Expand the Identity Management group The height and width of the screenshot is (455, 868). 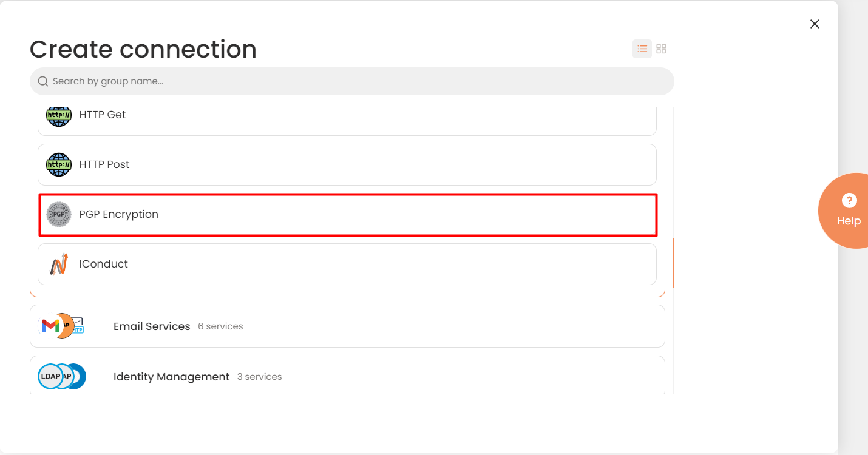pyautogui.click(x=347, y=376)
